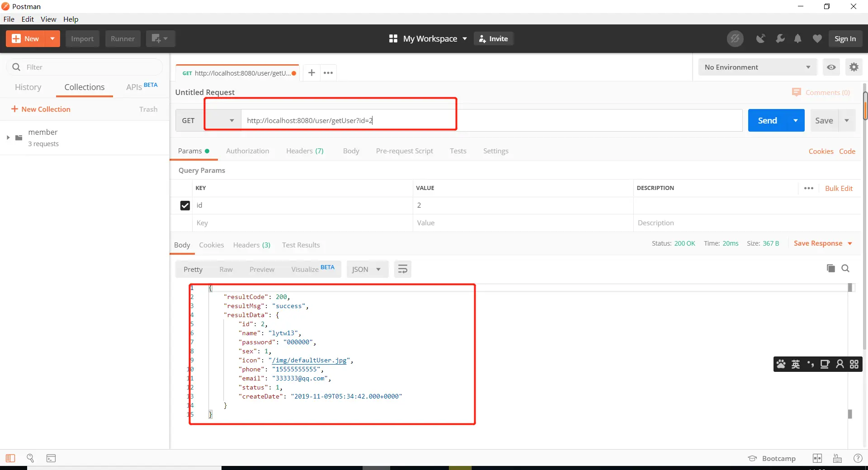
Task: Open query params column options ellipsis
Action: click(x=809, y=188)
